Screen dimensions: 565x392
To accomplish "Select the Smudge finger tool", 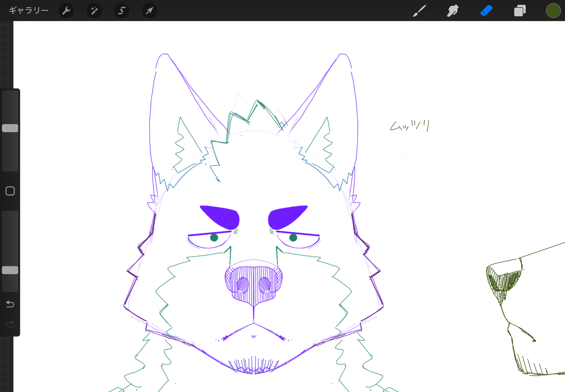I will tap(453, 11).
